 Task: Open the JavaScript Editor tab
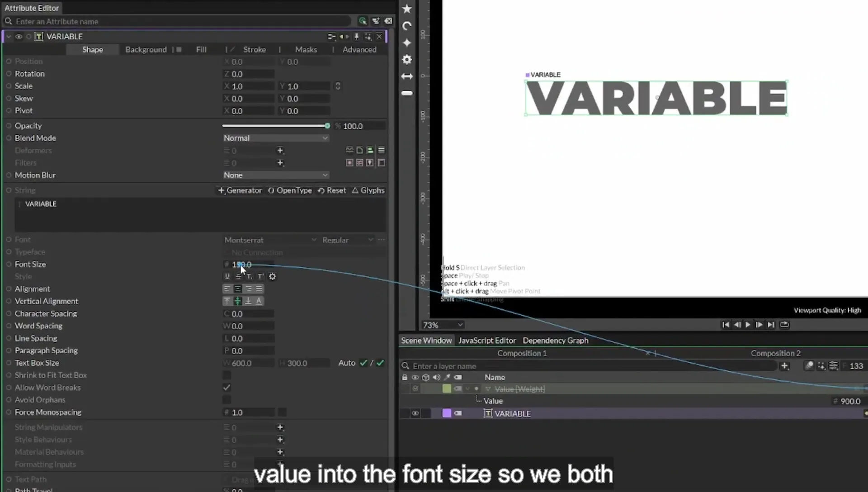(x=487, y=340)
